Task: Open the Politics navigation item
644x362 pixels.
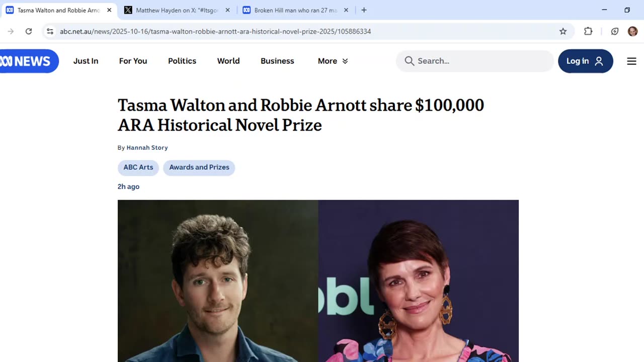Action: pos(182,61)
